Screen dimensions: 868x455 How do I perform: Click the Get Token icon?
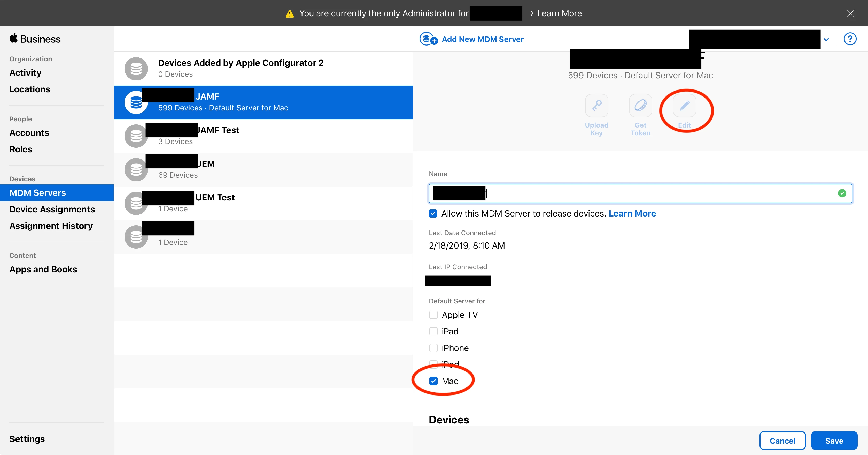(640, 106)
